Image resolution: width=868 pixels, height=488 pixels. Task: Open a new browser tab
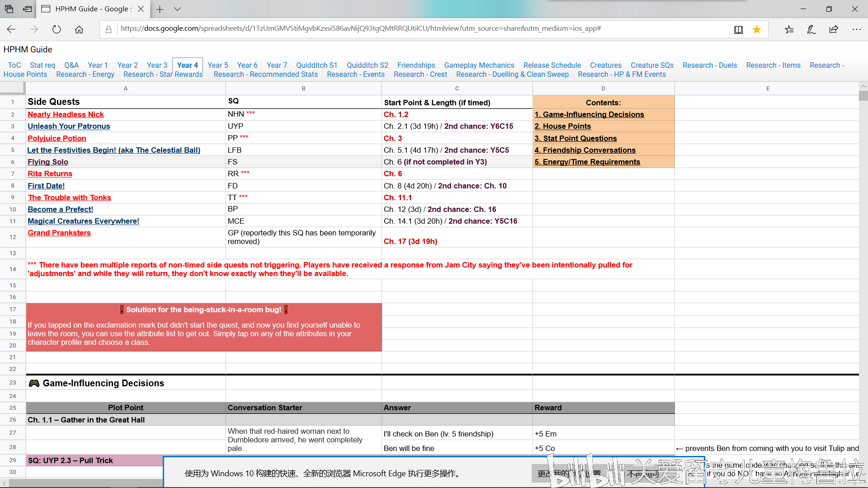pos(160,9)
